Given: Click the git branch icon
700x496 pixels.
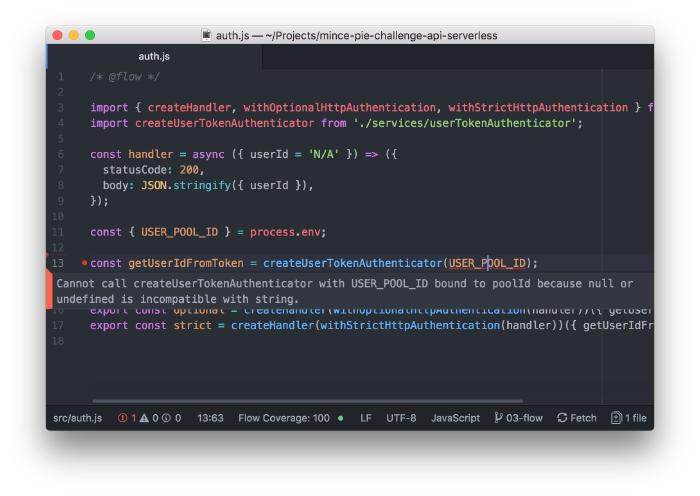Looking at the screenshot, I should pos(498,418).
